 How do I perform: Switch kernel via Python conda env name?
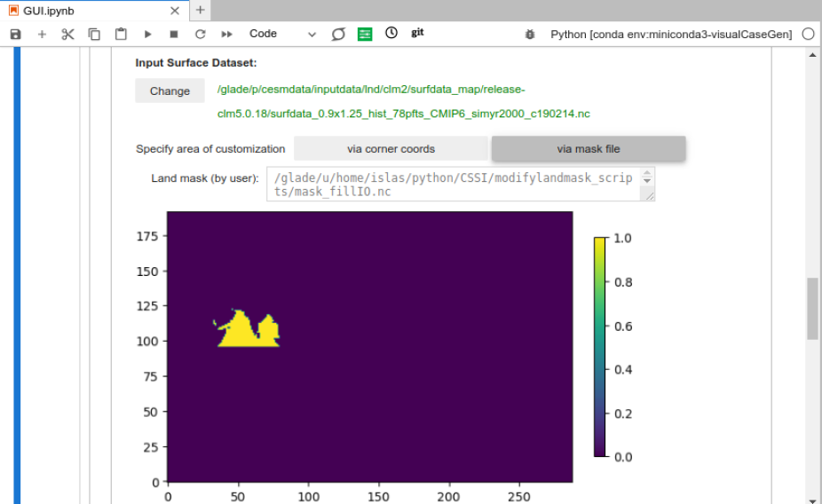671,34
